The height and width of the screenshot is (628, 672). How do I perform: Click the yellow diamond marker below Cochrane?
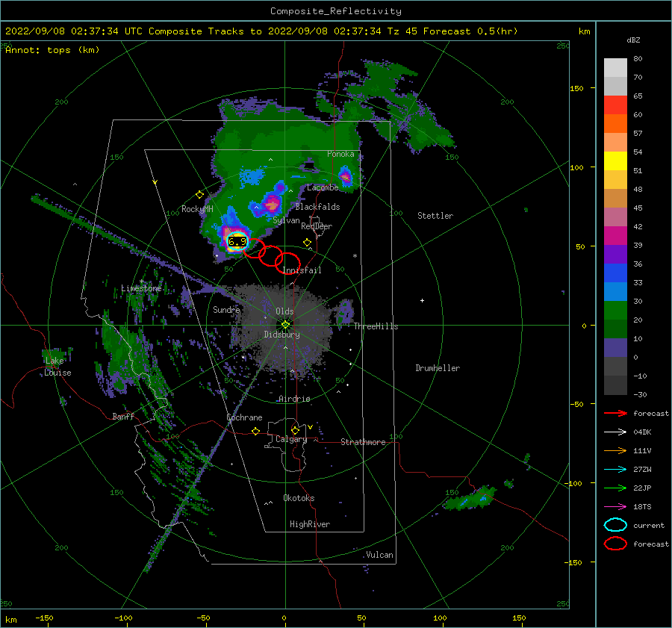point(256,431)
